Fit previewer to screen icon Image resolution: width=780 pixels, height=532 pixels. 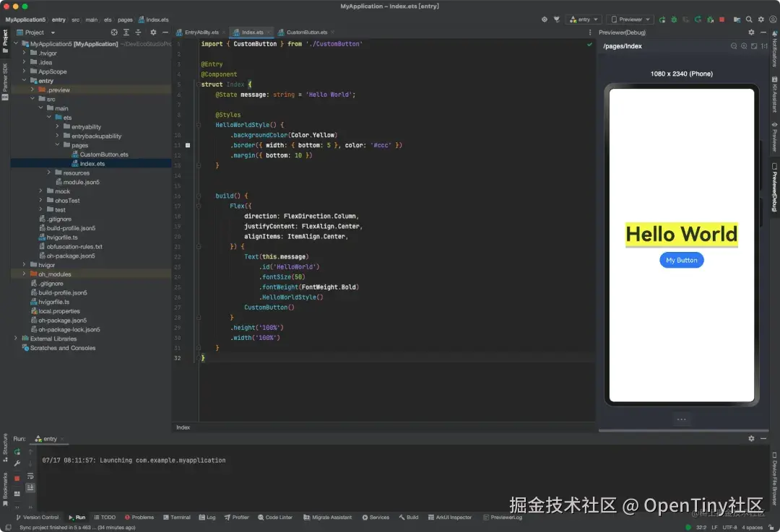pos(754,45)
